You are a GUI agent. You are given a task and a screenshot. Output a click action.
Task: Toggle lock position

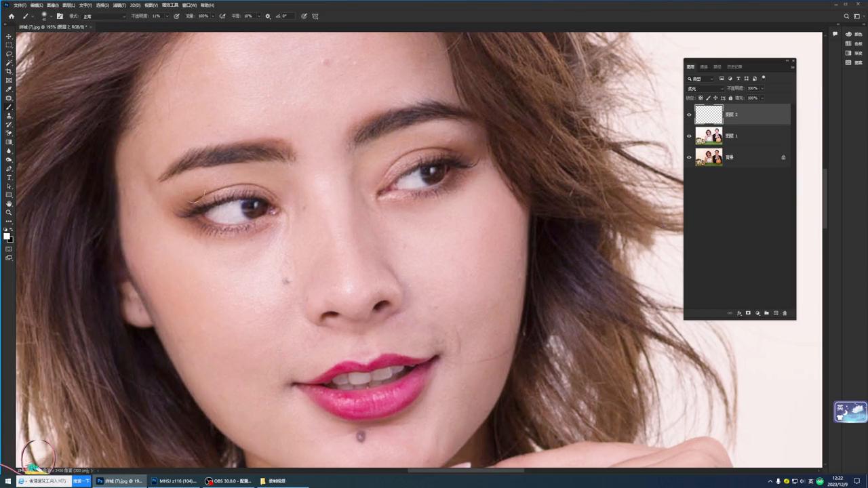click(715, 98)
